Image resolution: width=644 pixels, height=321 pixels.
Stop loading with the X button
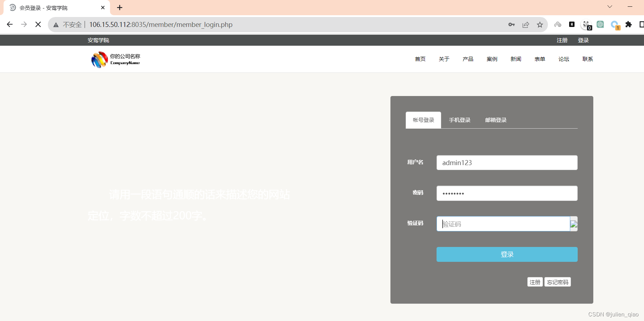click(38, 24)
